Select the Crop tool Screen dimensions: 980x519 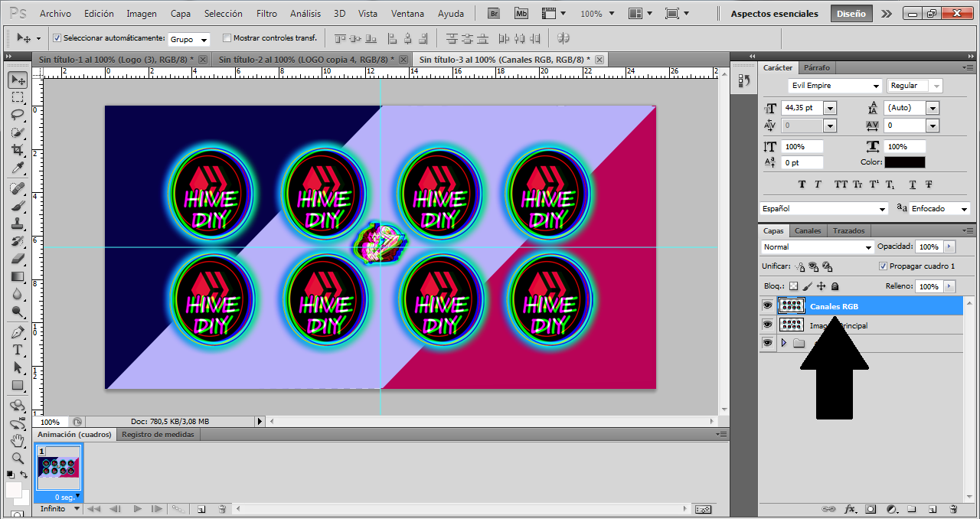click(18, 150)
